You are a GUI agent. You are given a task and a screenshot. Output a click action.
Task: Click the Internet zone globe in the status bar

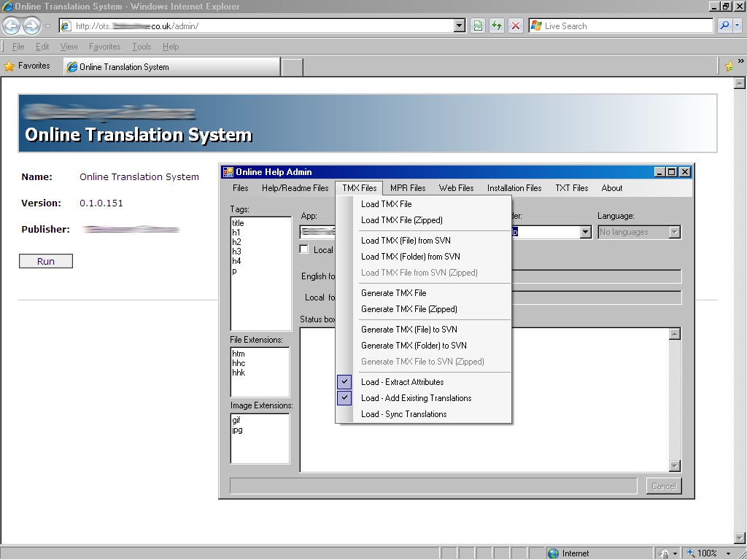[x=551, y=553]
